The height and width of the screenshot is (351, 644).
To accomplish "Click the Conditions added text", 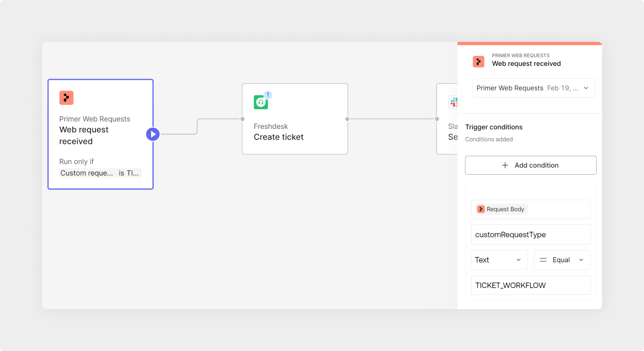I will [x=489, y=139].
